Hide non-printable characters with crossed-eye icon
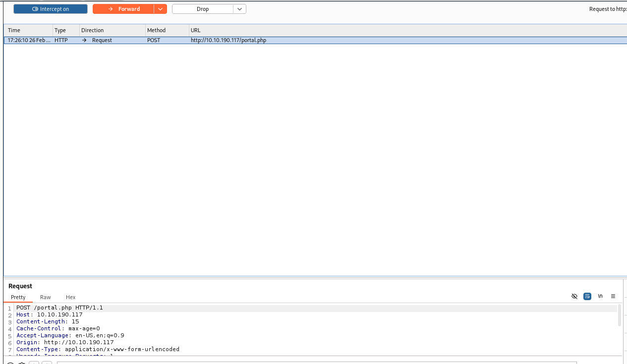The width and height of the screenshot is (627, 364). point(574,296)
